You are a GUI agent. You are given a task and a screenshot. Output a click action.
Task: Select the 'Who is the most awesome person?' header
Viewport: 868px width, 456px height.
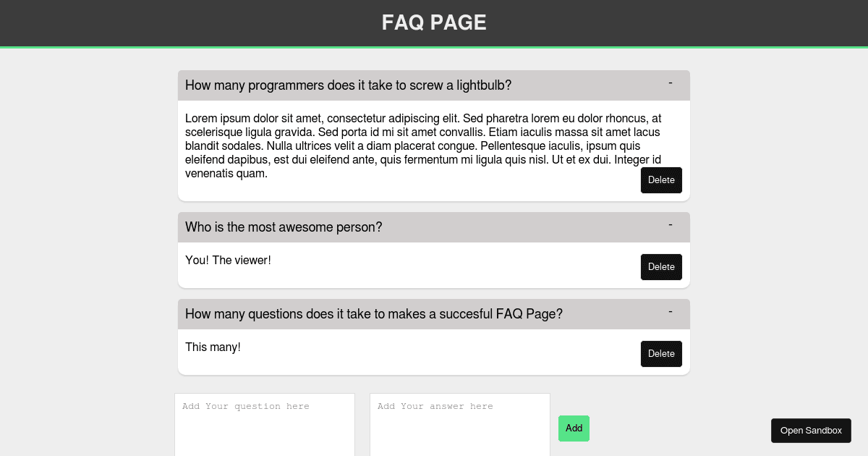point(284,227)
